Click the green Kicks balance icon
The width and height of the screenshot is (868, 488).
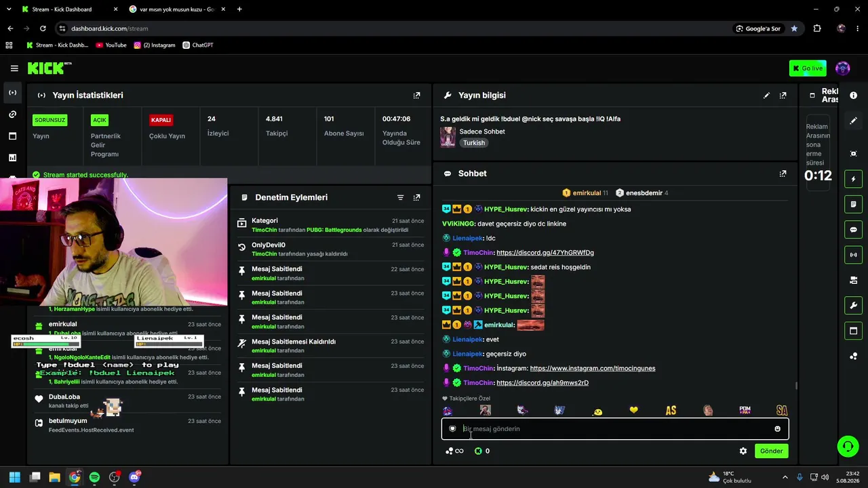tap(478, 451)
